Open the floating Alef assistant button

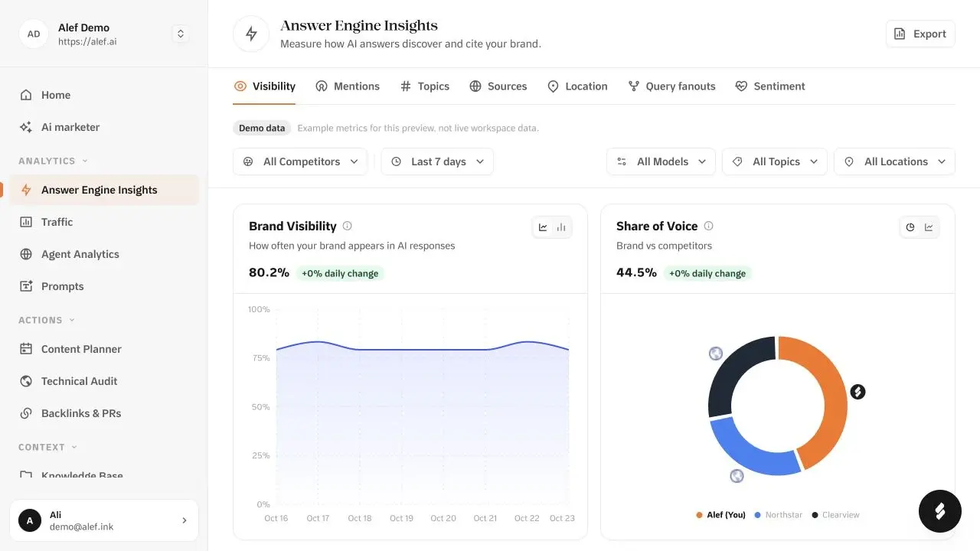pos(940,511)
